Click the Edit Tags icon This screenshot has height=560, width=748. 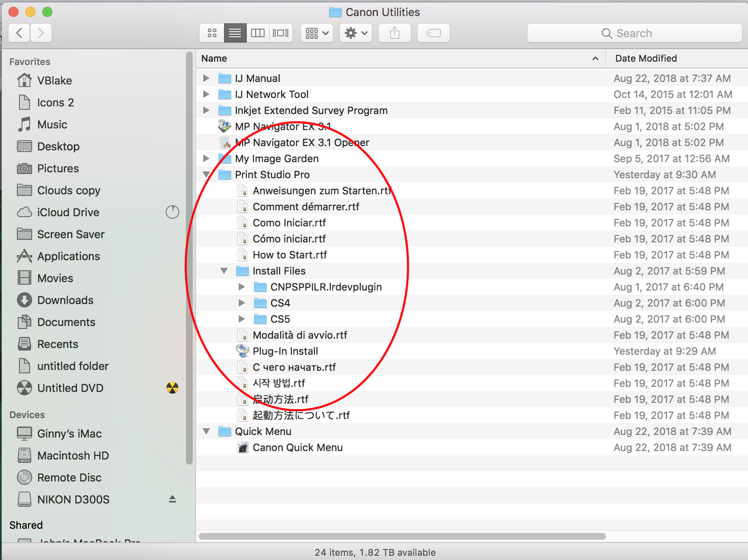pos(433,33)
